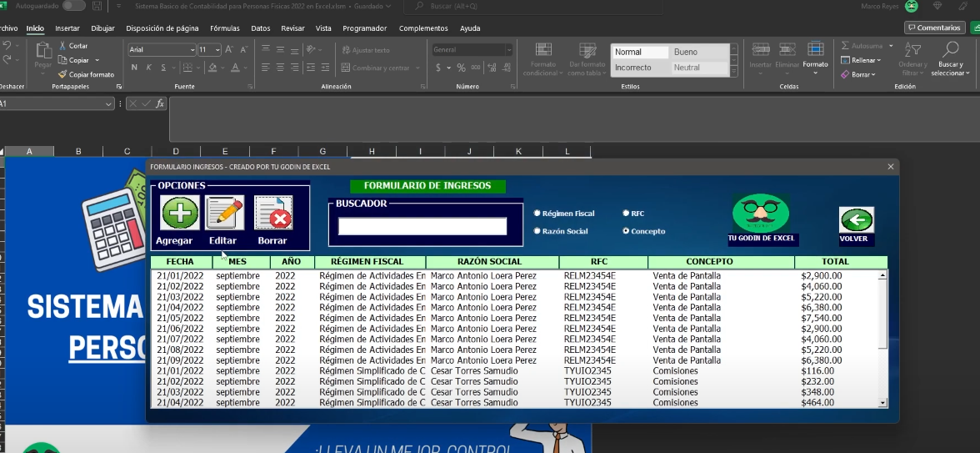Click the Copiar formato paintbrush icon
Screen dimensions: 980x453
(63, 74)
